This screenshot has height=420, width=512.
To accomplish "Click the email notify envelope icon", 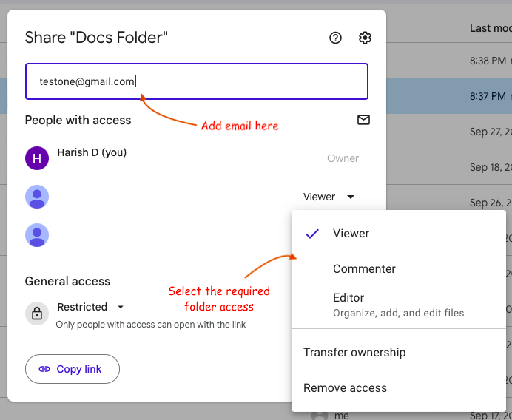I will pos(363,120).
